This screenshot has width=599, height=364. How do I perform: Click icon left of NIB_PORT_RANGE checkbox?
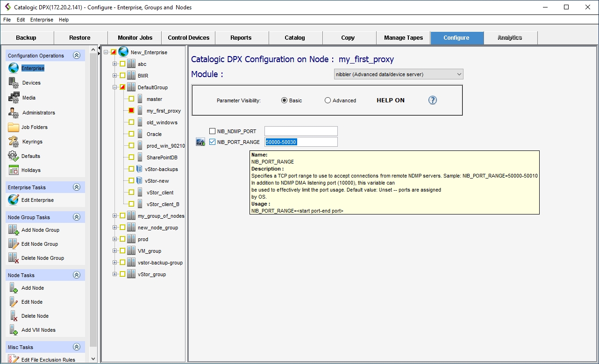pos(200,142)
